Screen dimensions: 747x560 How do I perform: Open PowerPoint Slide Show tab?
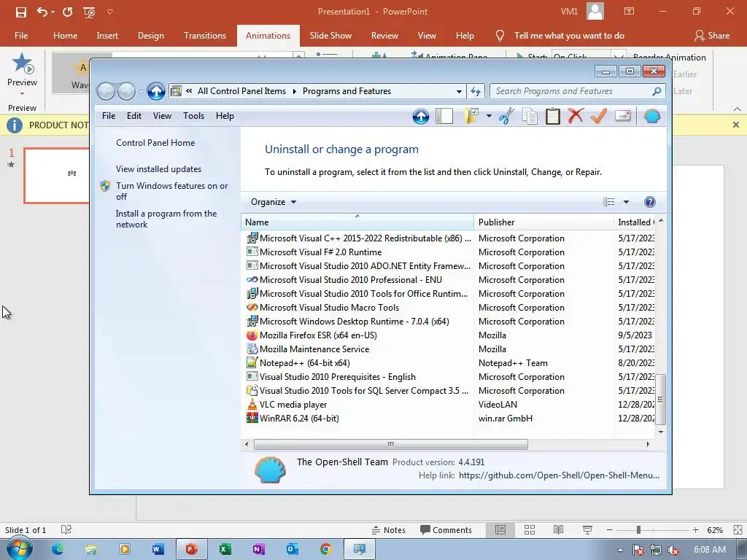coord(330,36)
